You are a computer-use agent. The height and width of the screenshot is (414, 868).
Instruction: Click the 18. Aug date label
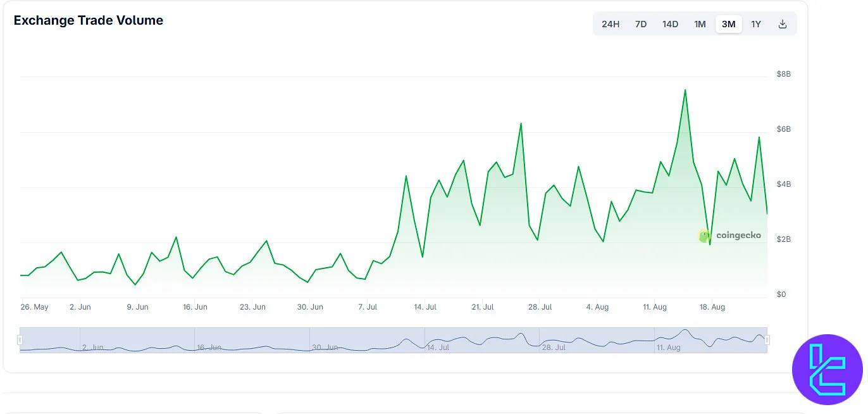click(x=712, y=307)
